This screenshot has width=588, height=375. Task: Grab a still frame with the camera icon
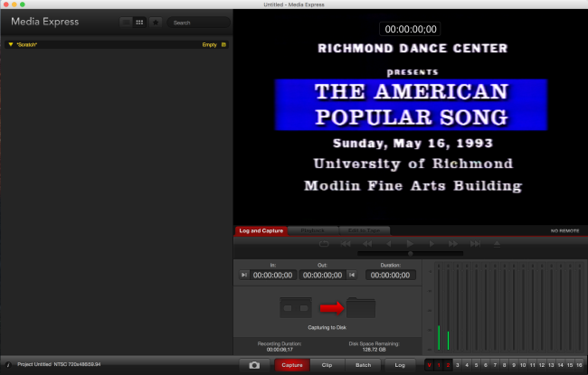coord(254,365)
